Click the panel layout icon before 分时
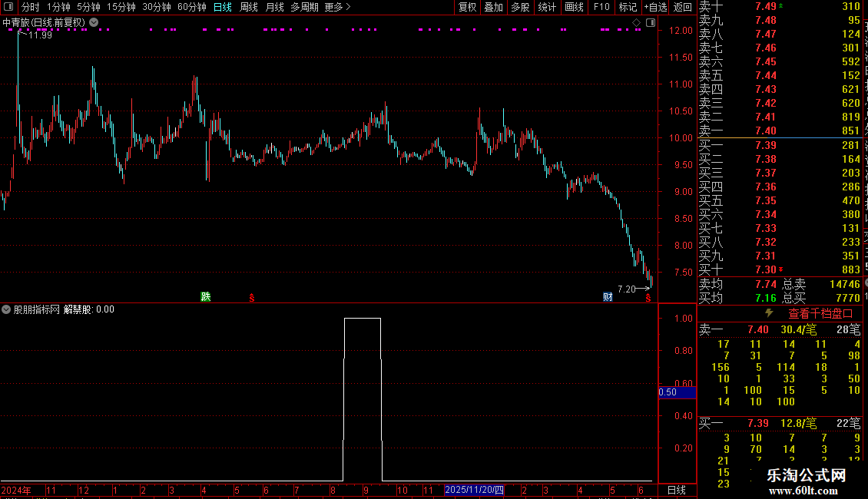Screen dimensions: 868x499 click(x=8, y=7)
